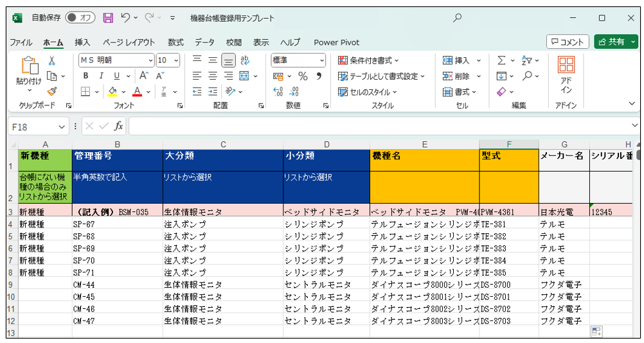Apply percent style
The image size is (644, 343).
coord(303,76)
